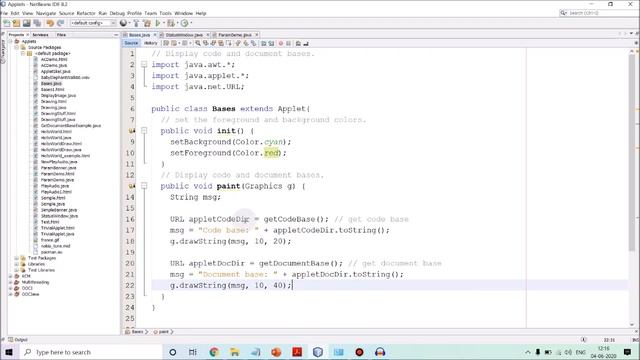Expand the Libraries tree node
640x360 pixels.
click(16, 264)
